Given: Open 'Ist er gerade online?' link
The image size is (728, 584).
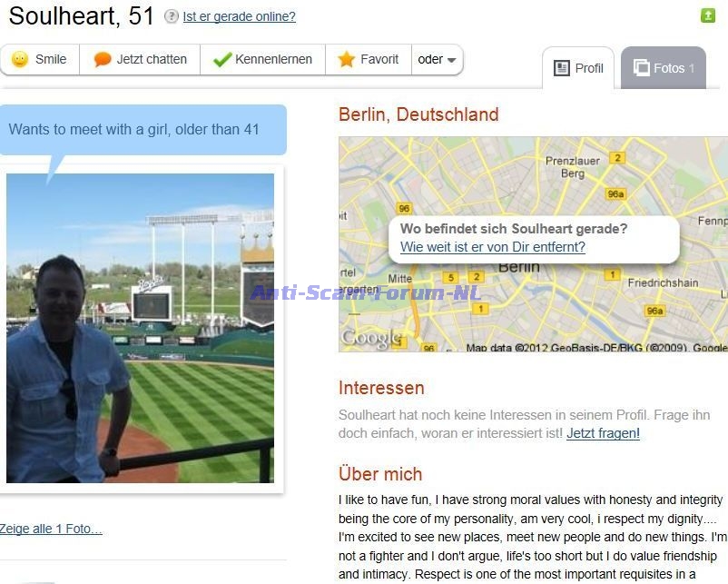Looking at the screenshot, I should (239, 16).
